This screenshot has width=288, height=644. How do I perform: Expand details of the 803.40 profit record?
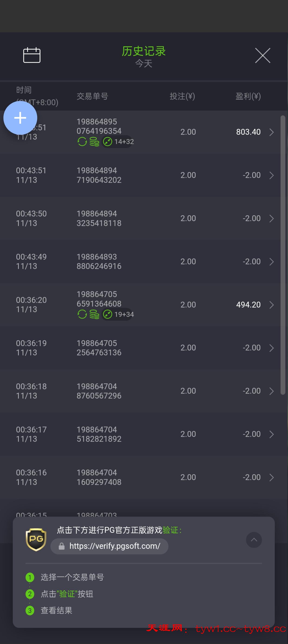[272, 132]
